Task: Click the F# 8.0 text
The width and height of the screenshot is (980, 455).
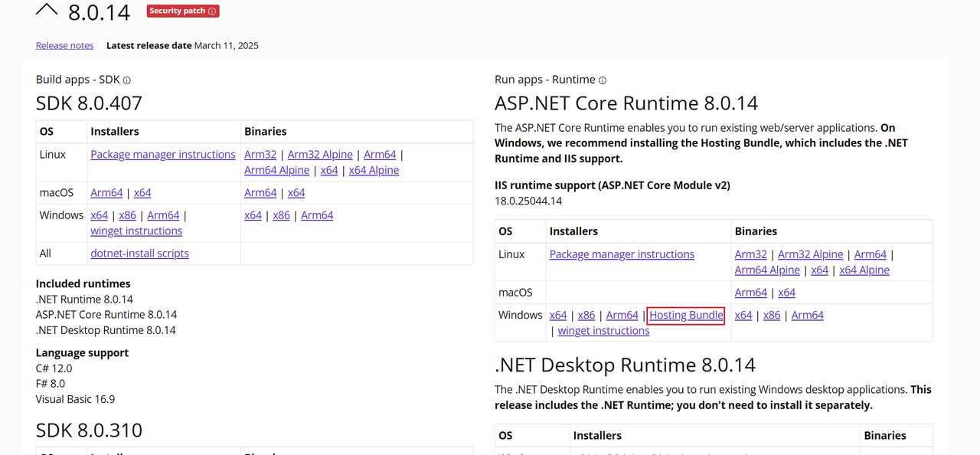Action: click(x=51, y=384)
